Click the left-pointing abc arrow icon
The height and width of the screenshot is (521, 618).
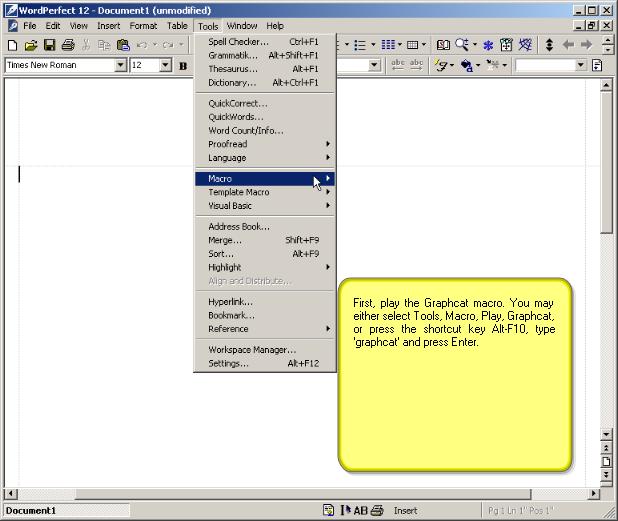[398, 65]
